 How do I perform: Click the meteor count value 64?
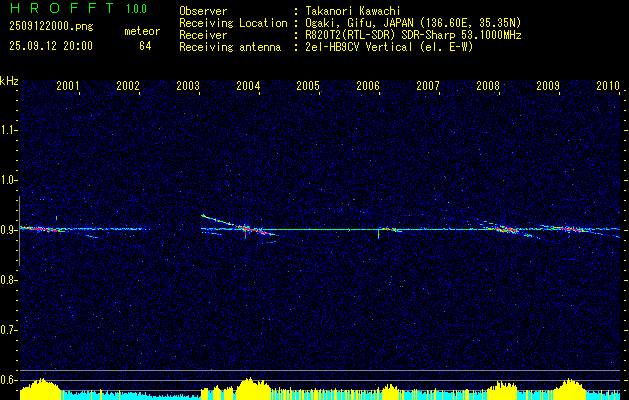click(145, 46)
